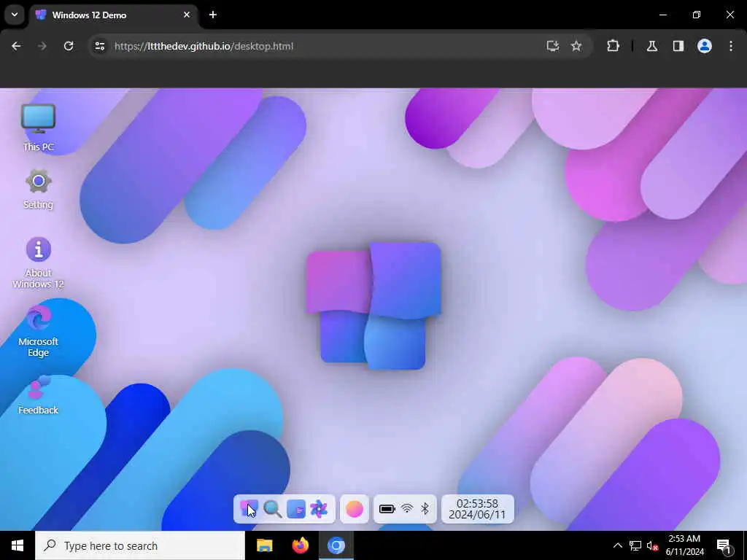The image size is (747, 560).
Task: Open the notification center icon
Action: (724, 546)
